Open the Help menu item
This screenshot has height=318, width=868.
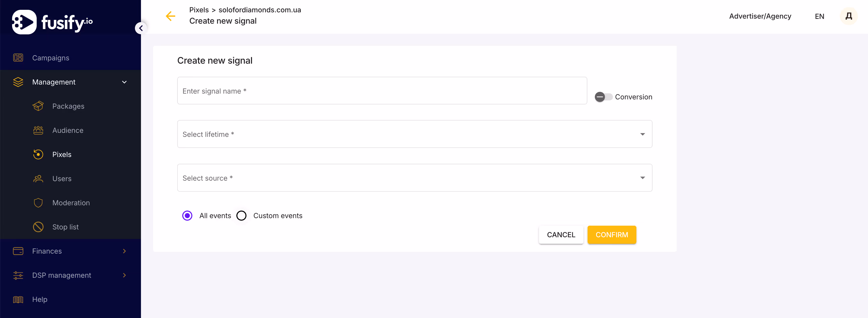[x=40, y=299]
